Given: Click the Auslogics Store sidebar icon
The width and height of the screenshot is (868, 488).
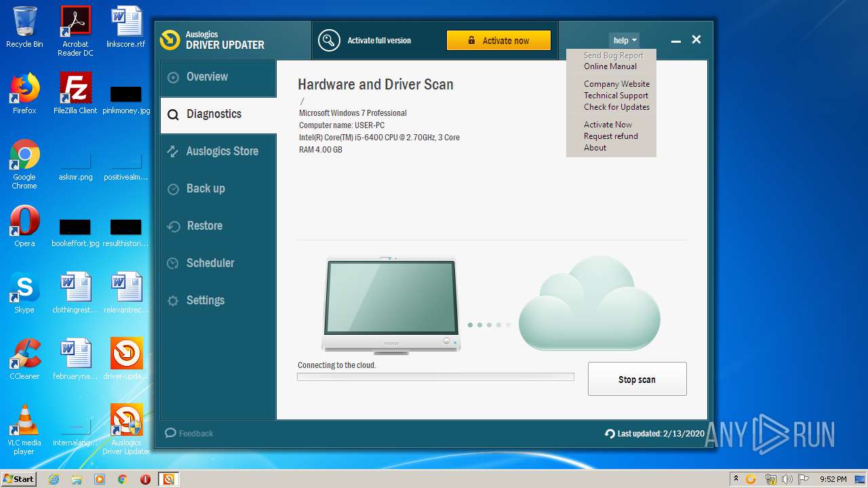Looking at the screenshot, I should tap(174, 152).
